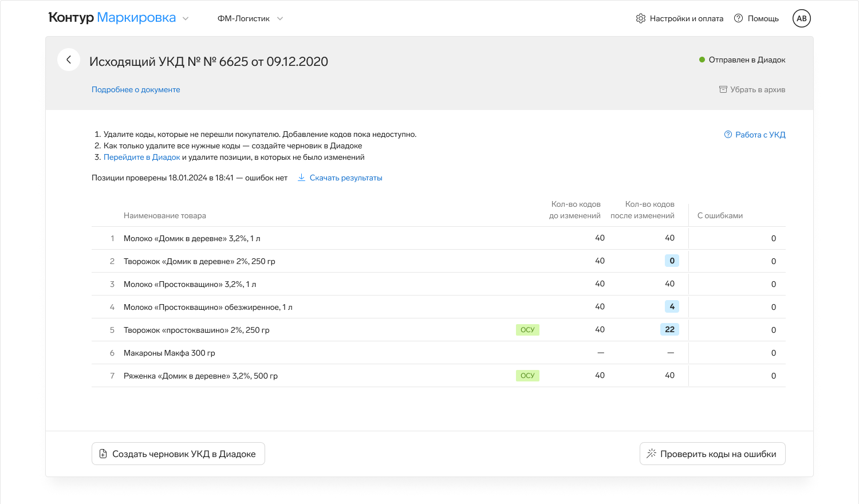The image size is (859, 504).
Task: Open the ФМ-Логистик organization dropdown
Action: coord(250,18)
